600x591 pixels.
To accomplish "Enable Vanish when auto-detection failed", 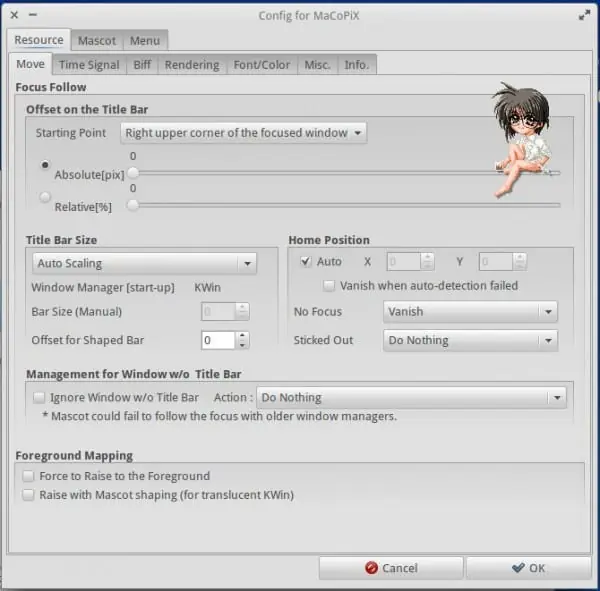I will 329,286.
